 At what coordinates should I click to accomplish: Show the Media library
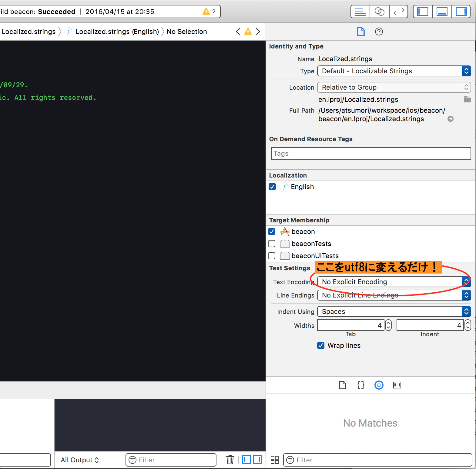click(x=397, y=385)
